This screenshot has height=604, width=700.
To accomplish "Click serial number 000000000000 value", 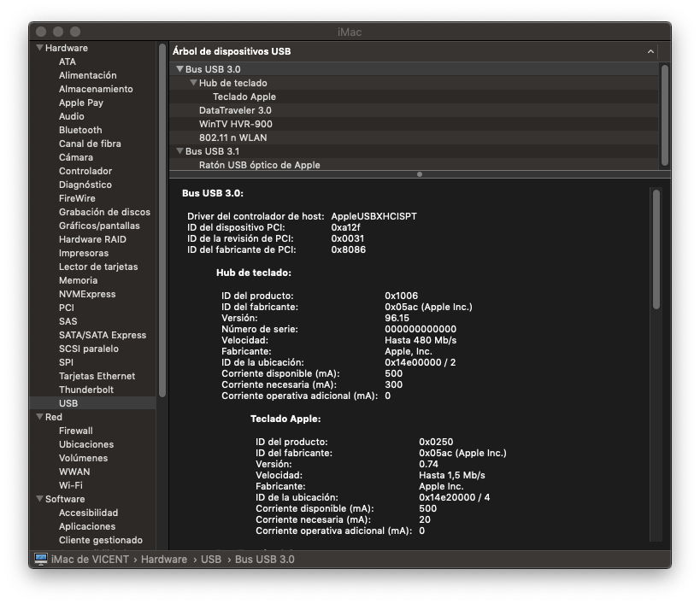I will pos(421,329).
